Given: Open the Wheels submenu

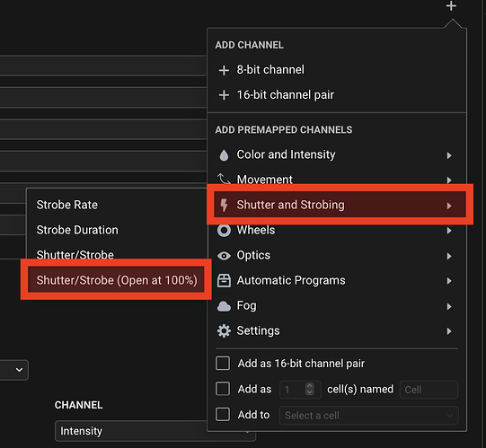Looking at the screenshot, I should 337,230.
